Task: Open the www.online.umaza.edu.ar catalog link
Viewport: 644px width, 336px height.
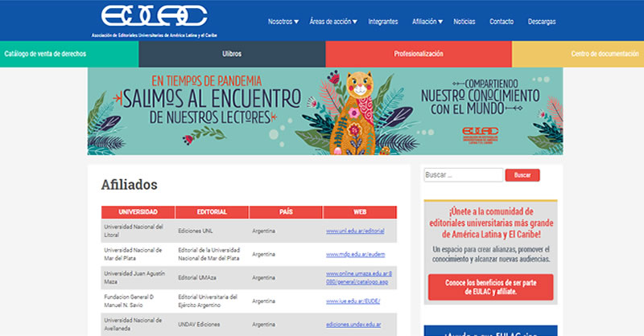Action: click(359, 278)
